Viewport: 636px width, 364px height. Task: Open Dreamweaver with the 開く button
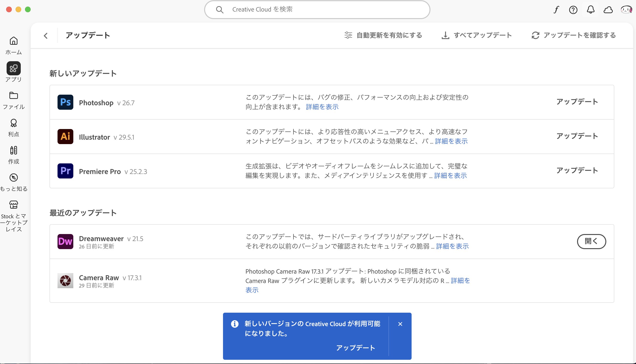tap(591, 242)
